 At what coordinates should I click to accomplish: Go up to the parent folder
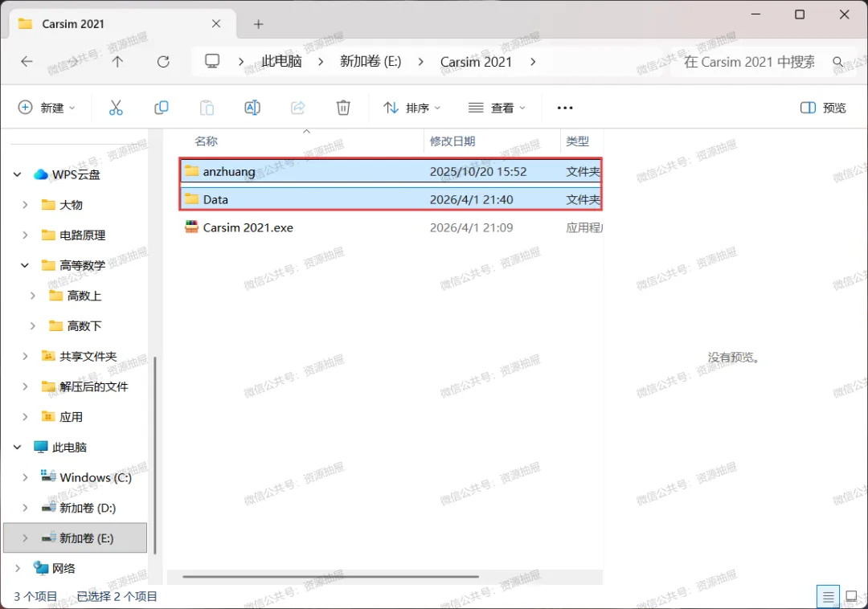pos(117,61)
